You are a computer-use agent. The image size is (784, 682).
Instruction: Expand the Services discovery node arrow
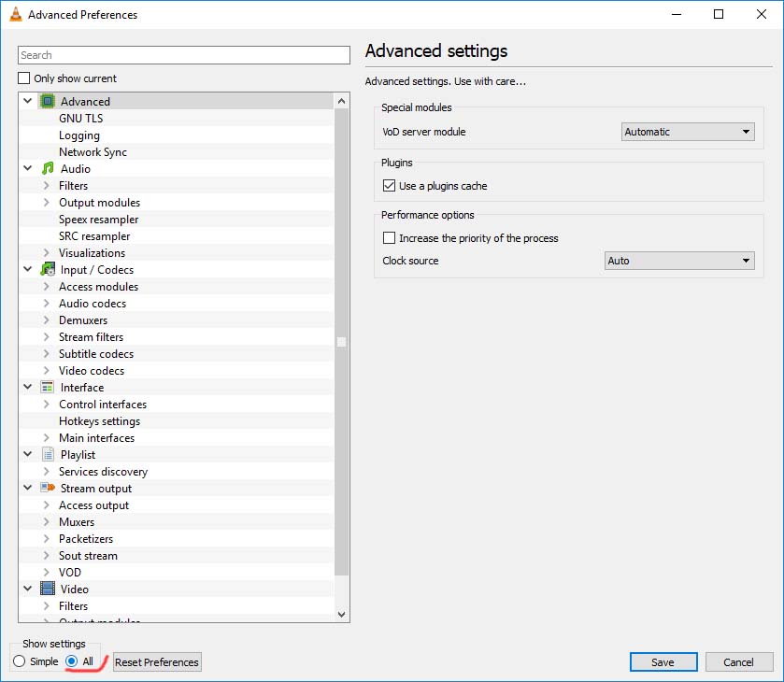pos(47,472)
